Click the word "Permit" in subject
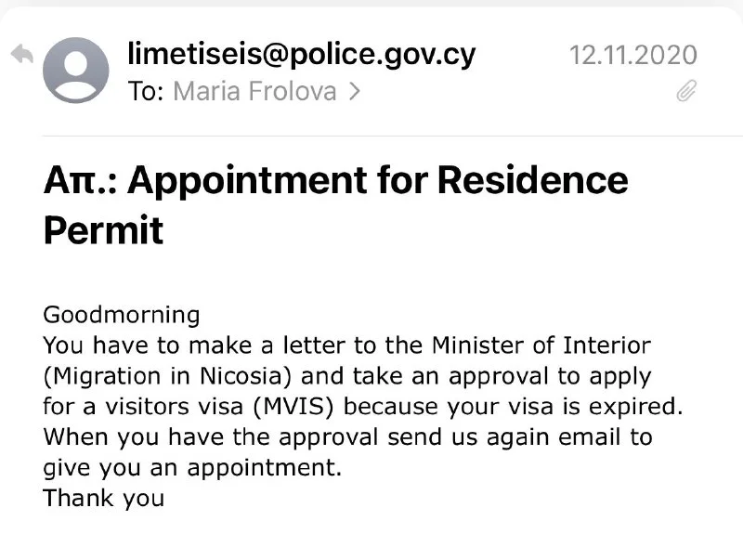The width and height of the screenshot is (743, 560). [103, 229]
